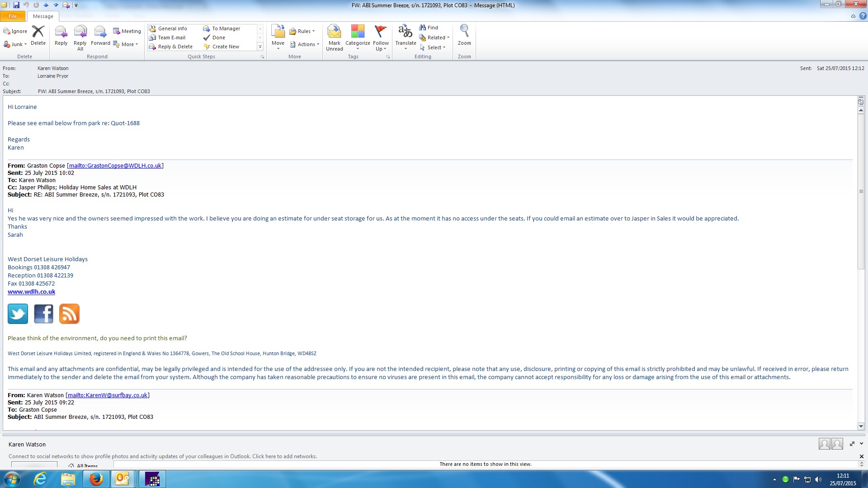The image size is (868, 488).
Task: Open the Categorize color dropdown
Action: click(358, 37)
